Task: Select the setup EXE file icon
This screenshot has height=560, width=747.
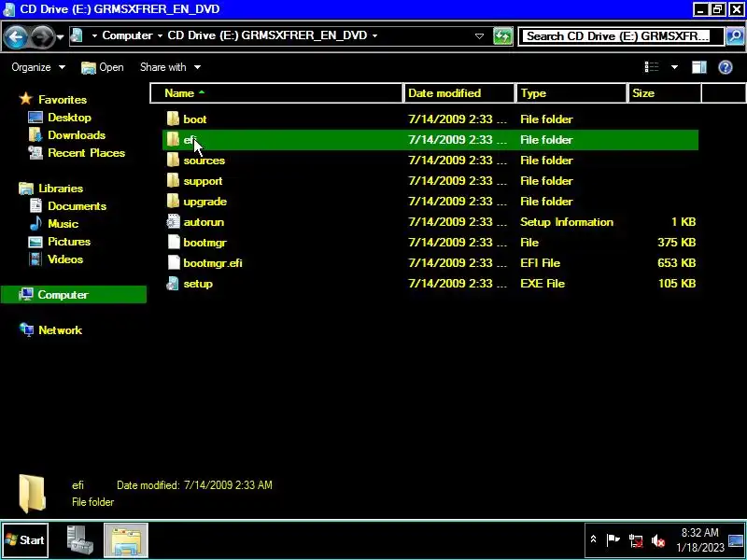Action: [x=173, y=284]
